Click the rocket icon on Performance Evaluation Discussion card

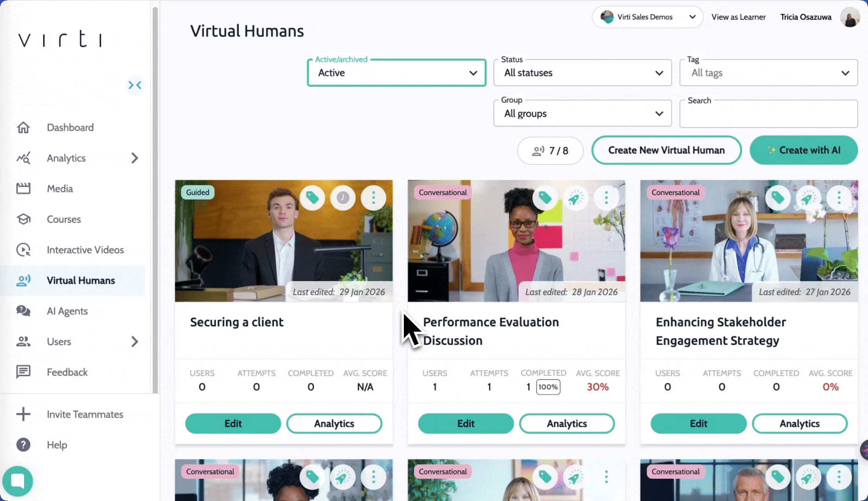coord(575,198)
